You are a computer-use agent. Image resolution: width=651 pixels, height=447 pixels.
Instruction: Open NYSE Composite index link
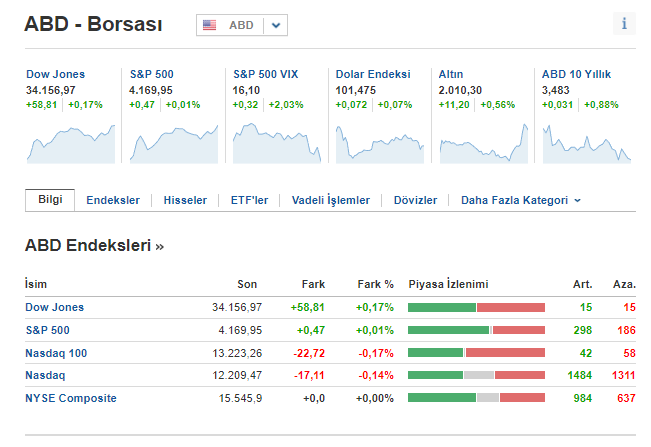pos(70,398)
